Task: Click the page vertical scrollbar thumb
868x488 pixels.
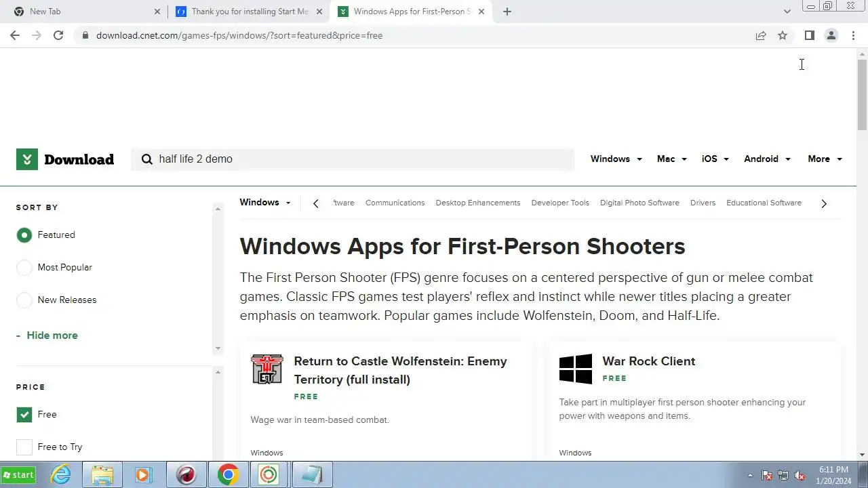Action: pyautogui.click(x=862, y=94)
